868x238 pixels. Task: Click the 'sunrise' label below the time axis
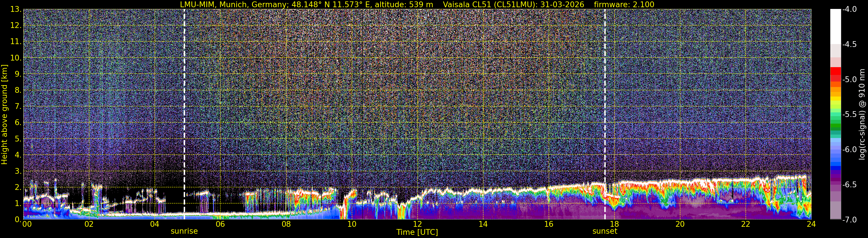pyautogui.click(x=184, y=231)
